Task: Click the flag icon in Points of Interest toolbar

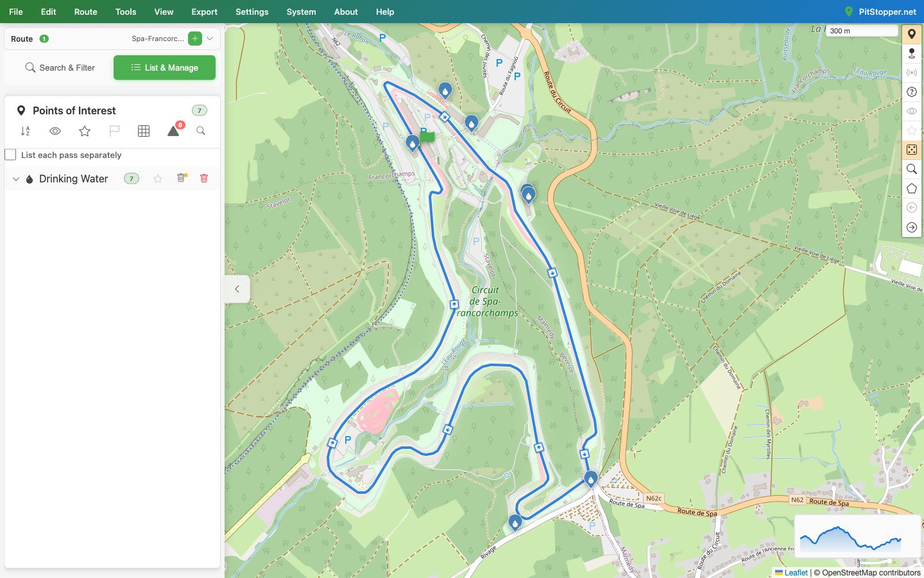Action: 114,131
